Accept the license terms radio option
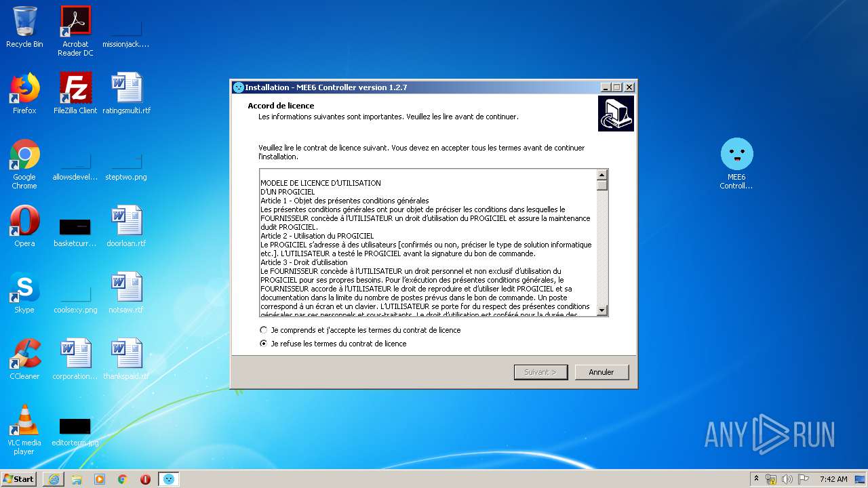This screenshot has width=868, height=488. [359, 330]
